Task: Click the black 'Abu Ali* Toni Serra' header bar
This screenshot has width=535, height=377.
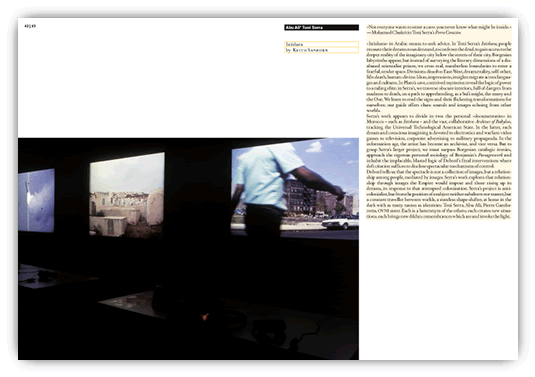Action: pos(321,27)
